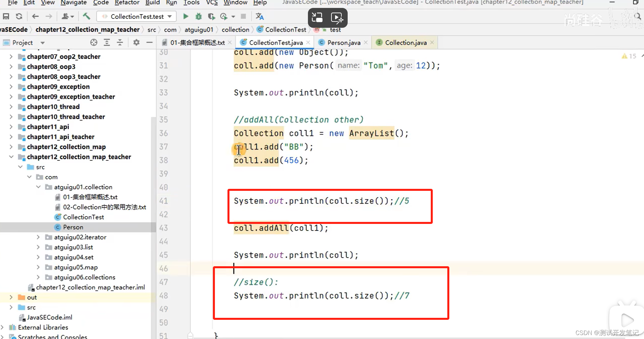The height and width of the screenshot is (339, 644).
Task: Click the Save All toolbar icon
Action: point(6,16)
